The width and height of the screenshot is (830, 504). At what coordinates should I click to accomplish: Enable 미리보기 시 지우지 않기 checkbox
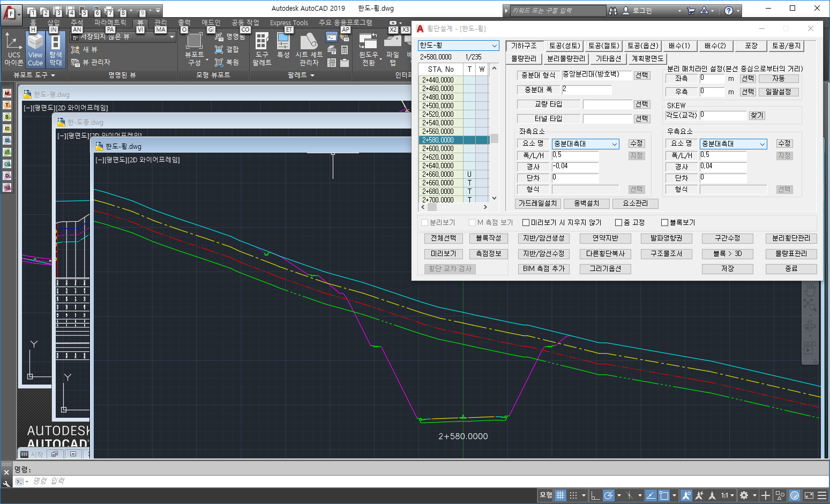point(526,223)
